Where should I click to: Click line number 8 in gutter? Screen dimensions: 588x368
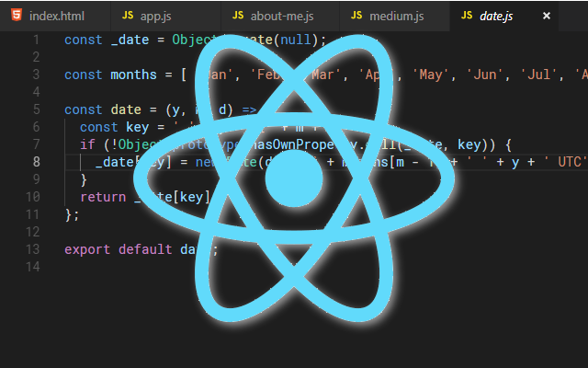point(37,162)
